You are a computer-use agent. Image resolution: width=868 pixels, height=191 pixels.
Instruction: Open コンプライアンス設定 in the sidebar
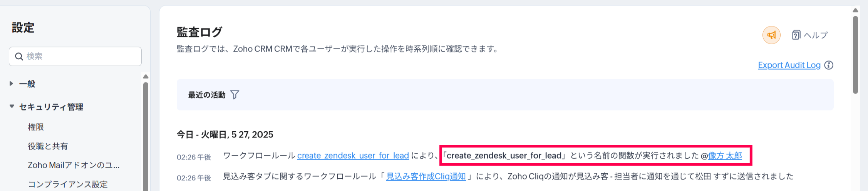pos(68,184)
